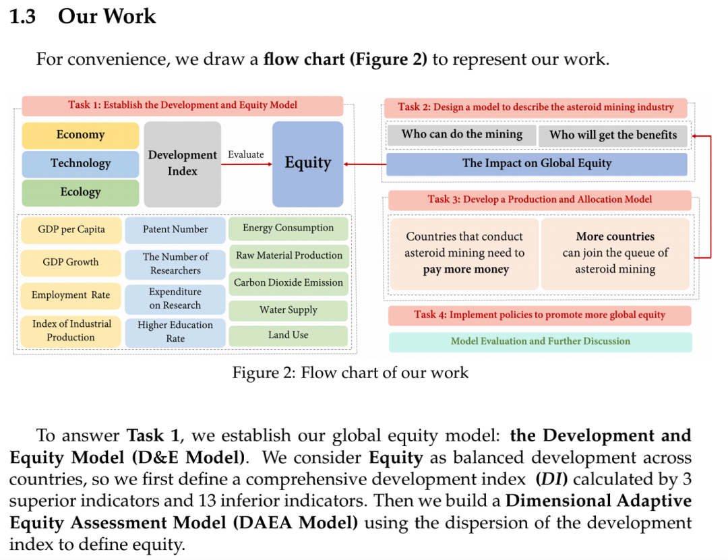Click the bold 'Equity Assessment Model (DAEA Model)' text

184,523
